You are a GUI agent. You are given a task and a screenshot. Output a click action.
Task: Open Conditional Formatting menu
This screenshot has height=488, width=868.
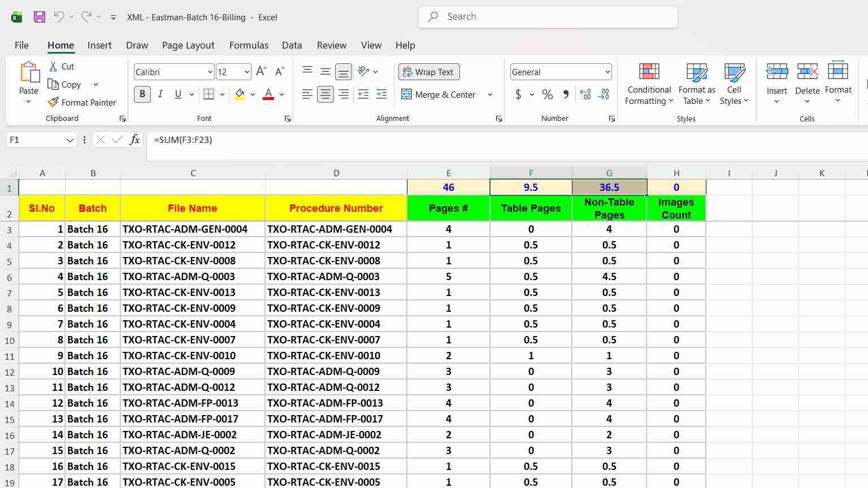click(649, 84)
